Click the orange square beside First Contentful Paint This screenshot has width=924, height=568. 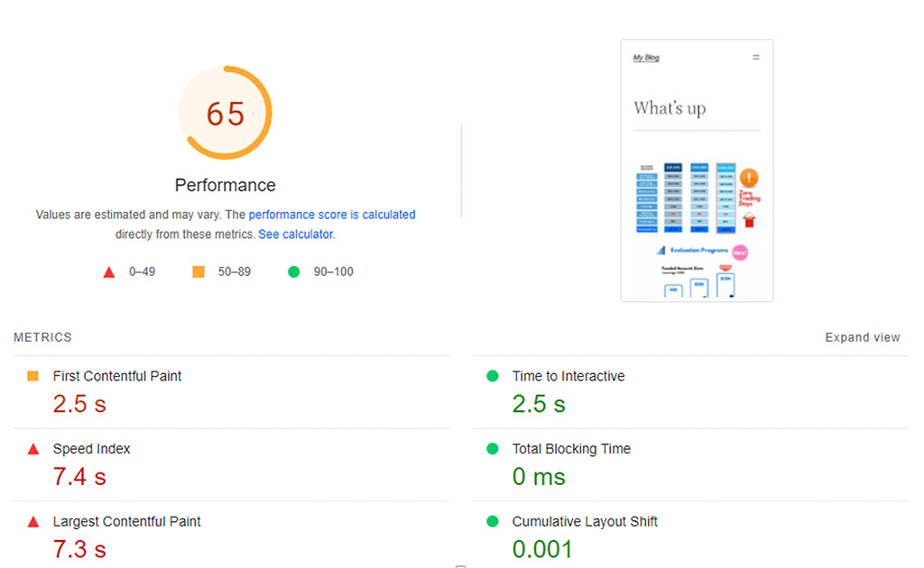33,376
